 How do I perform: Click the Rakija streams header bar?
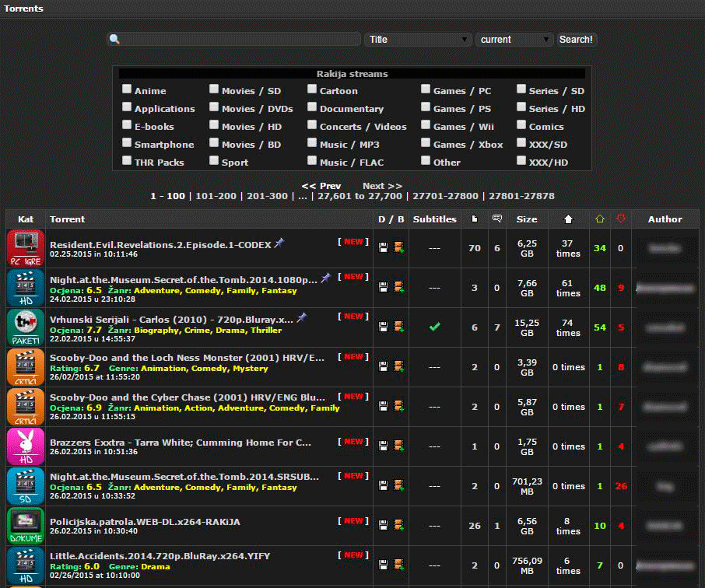click(352, 74)
